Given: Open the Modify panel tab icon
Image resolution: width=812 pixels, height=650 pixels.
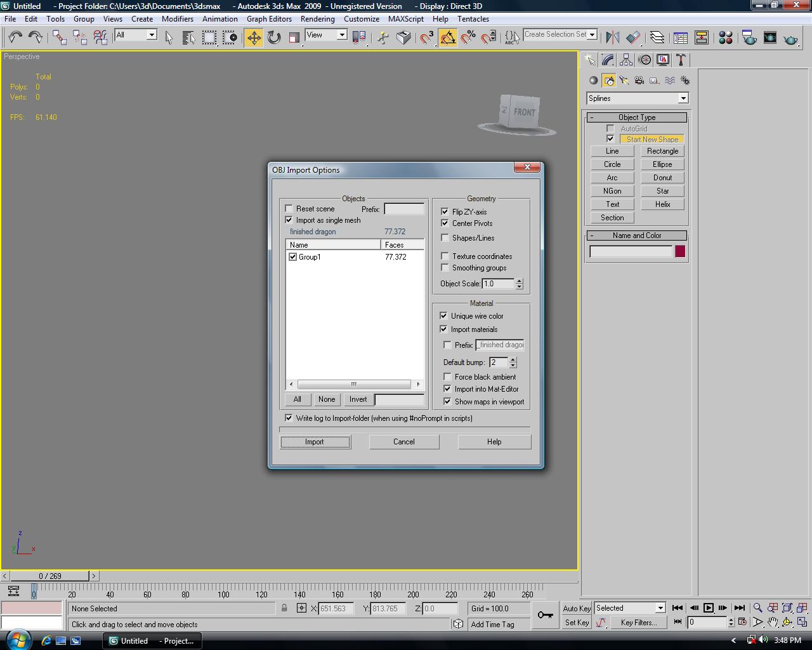Looking at the screenshot, I should pyautogui.click(x=608, y=60).
